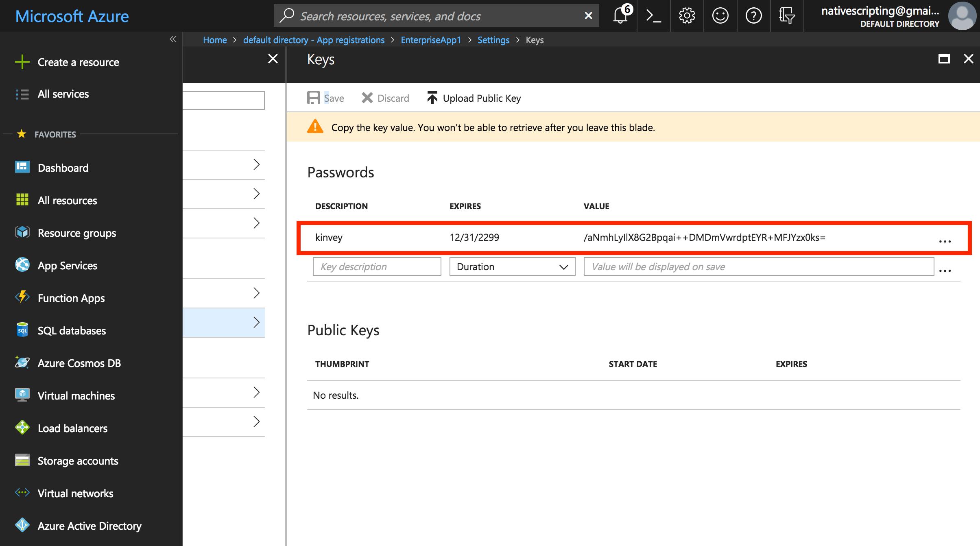Open the Duration dropdown

[512, 266]
